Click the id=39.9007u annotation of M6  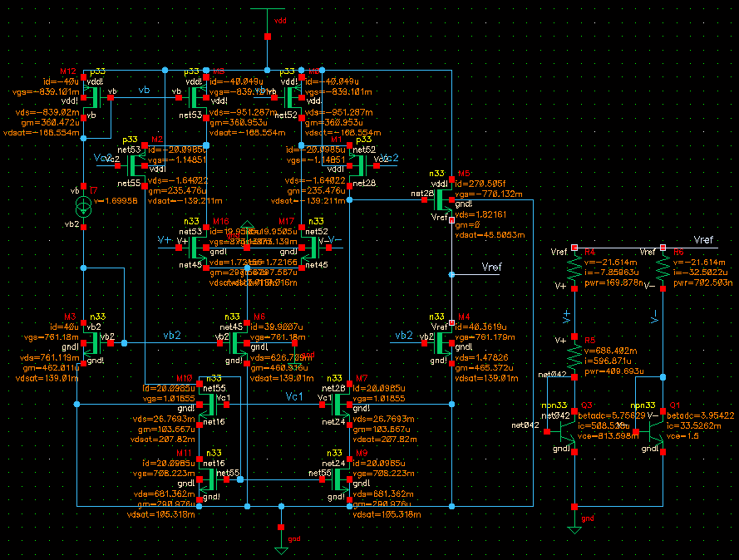(x=277, y=327)
